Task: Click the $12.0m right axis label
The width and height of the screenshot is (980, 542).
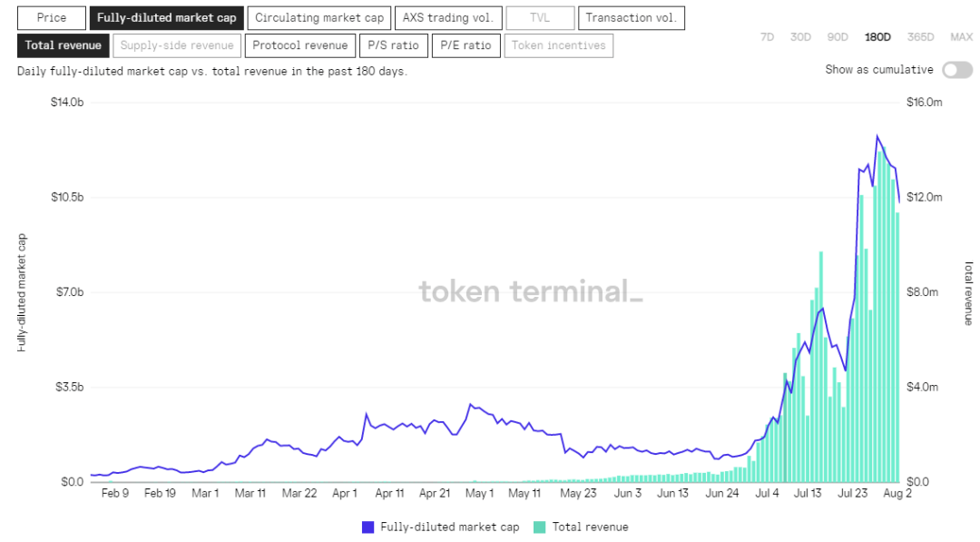Action: point(925,198)
